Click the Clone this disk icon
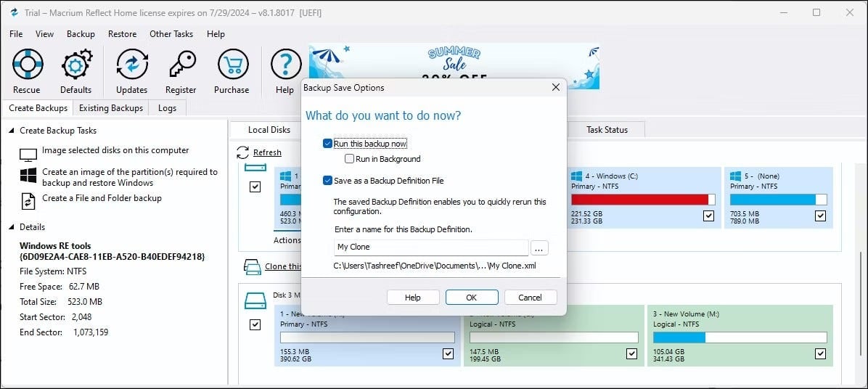 pos(252,267)
